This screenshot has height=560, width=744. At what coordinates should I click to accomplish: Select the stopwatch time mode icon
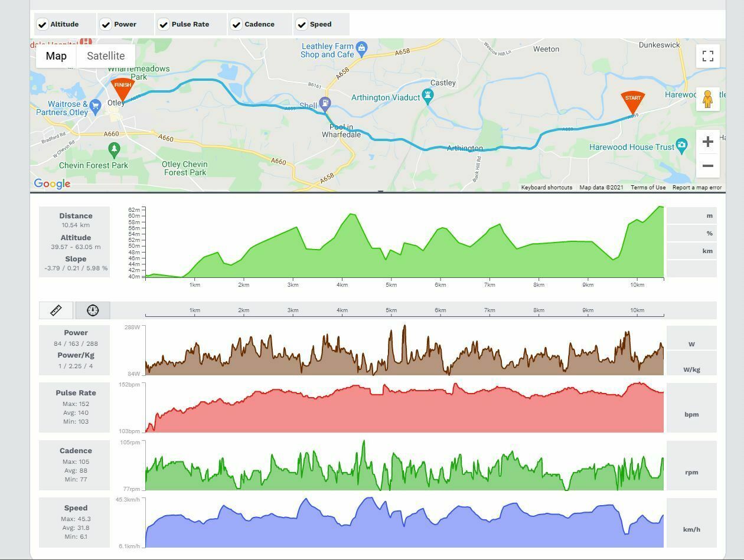pos(93,310)
